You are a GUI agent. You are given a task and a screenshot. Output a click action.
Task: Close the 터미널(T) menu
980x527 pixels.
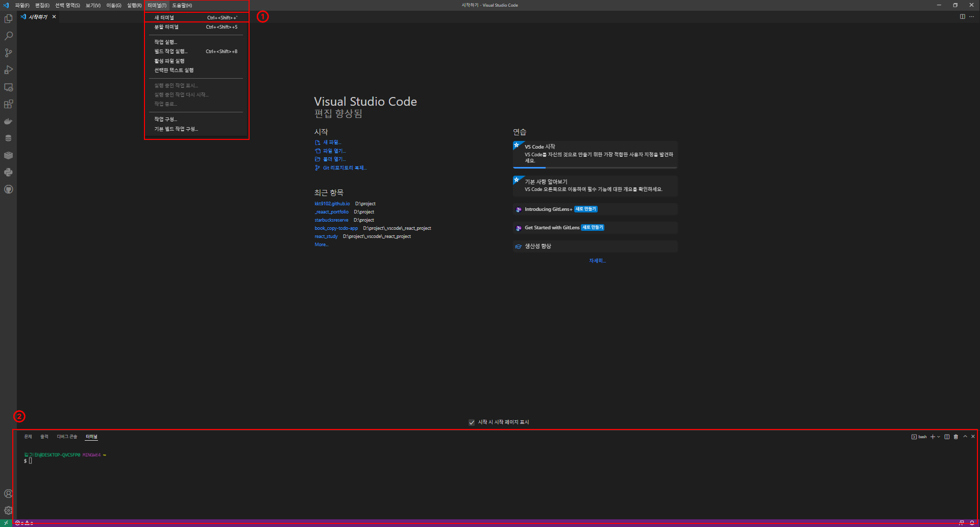(157, 5)
